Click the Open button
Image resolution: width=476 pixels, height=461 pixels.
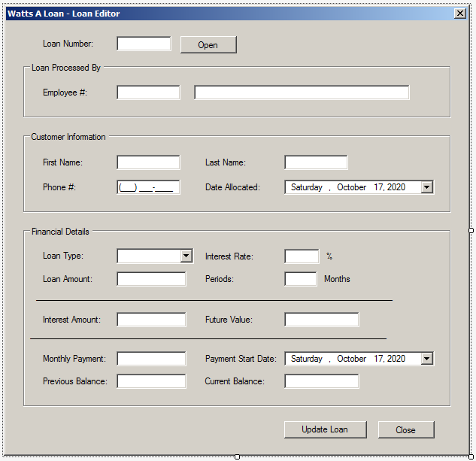[x=208, y=44]
